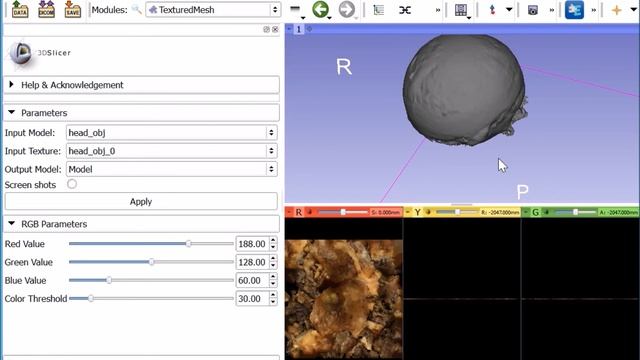Screen dimensions: 640x360
Task: Collapse the RGB Parameters section
Action: coord(141,224)
